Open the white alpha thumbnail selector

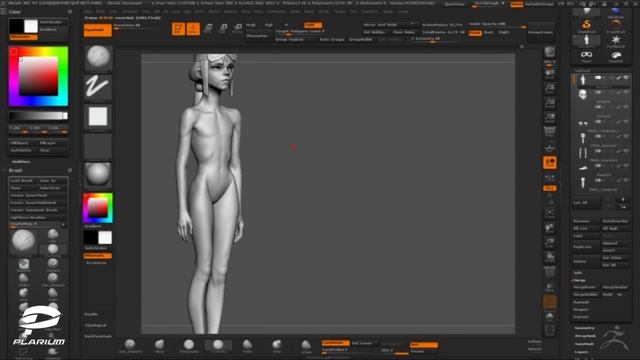tap(98, 117)
